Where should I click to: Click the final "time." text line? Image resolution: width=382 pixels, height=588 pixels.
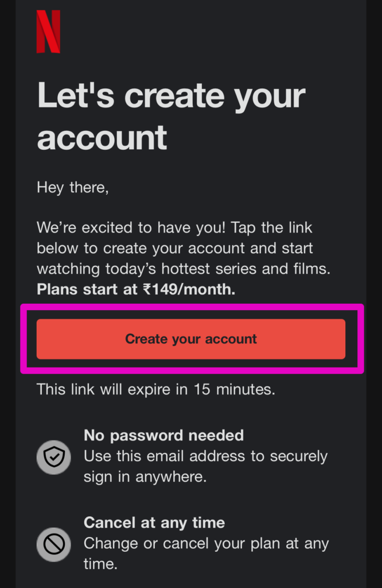pos(100,564)
